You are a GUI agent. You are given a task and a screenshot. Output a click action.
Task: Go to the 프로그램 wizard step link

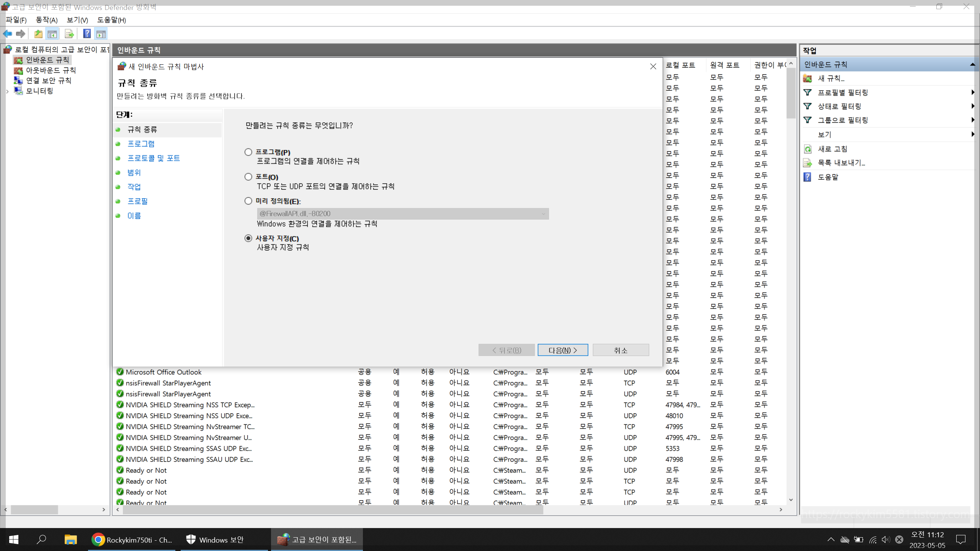tap(141, 144)
